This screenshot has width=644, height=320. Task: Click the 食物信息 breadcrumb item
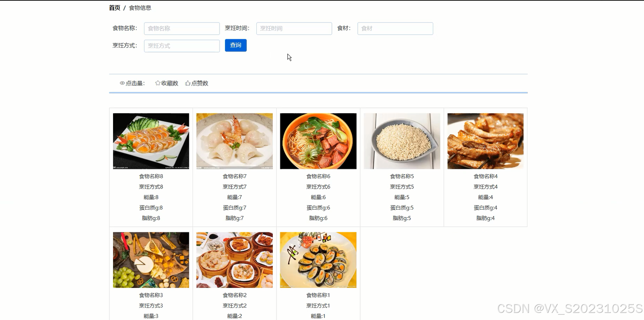(x=140, y=8)
